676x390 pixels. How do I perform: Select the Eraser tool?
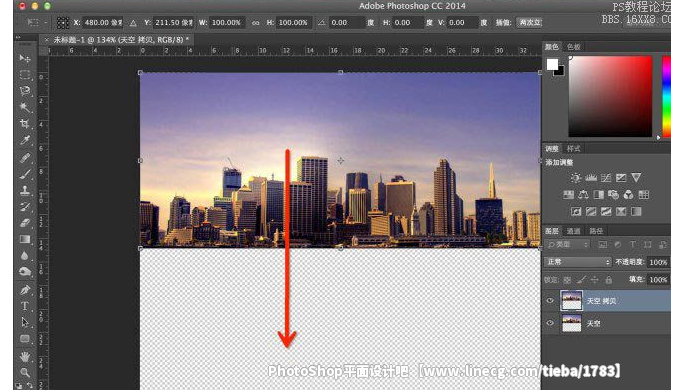(x=25, y=223)
